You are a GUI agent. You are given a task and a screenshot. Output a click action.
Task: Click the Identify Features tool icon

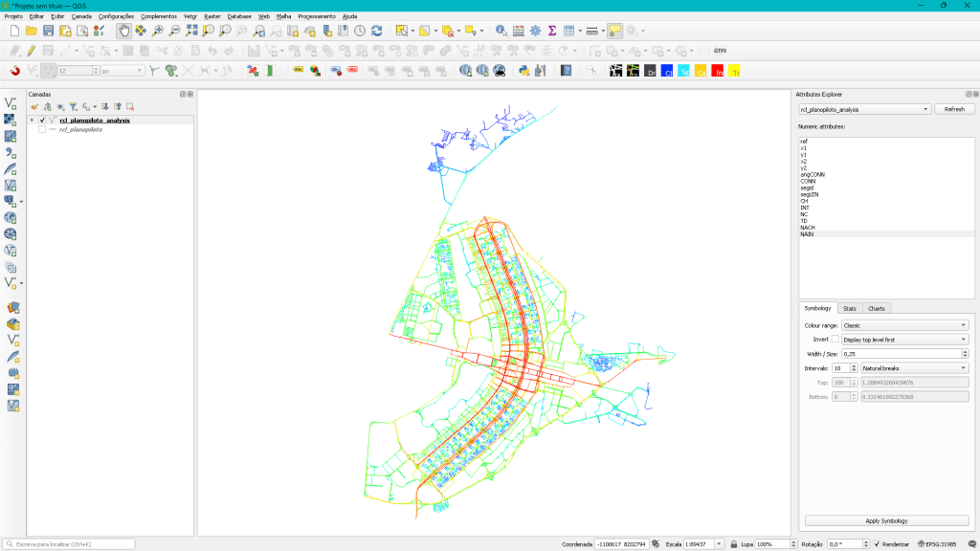[x=501, y=31]
